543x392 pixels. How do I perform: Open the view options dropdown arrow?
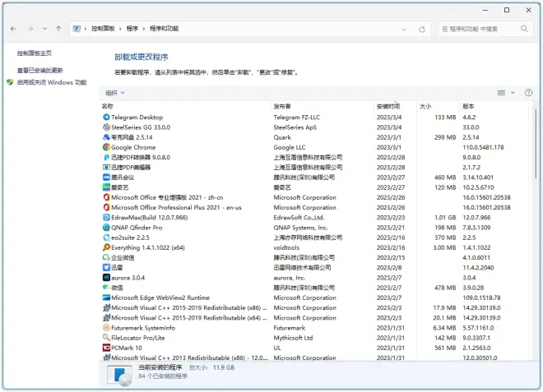click(x=513, y=93)
